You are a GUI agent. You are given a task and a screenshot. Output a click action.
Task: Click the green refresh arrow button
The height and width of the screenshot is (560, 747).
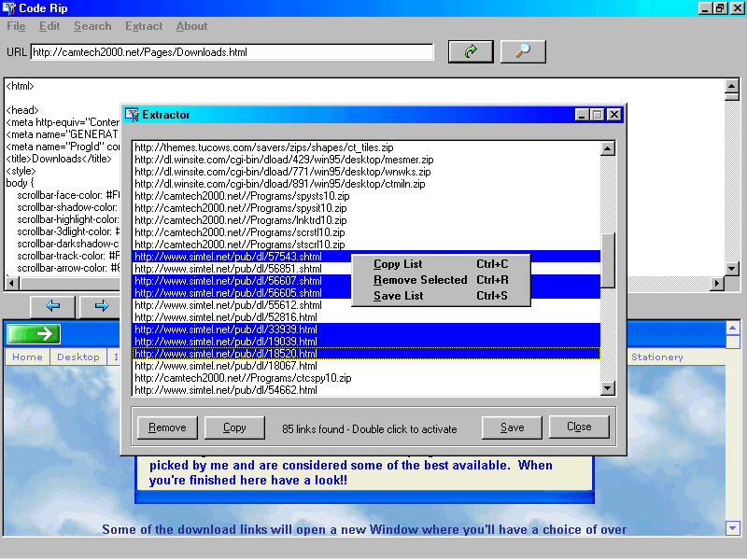[471, 51]
